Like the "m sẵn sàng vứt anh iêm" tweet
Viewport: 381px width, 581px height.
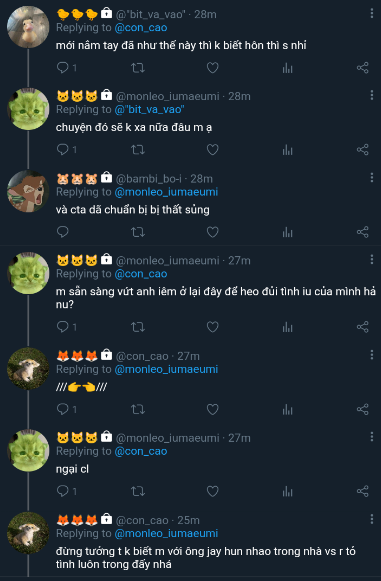[x=212, y=327]
